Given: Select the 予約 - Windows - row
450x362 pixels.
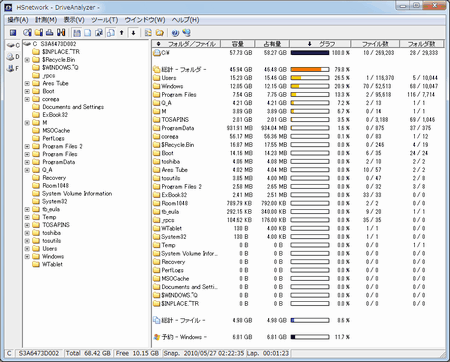Looking at the screenshot, I should (298, 337).
